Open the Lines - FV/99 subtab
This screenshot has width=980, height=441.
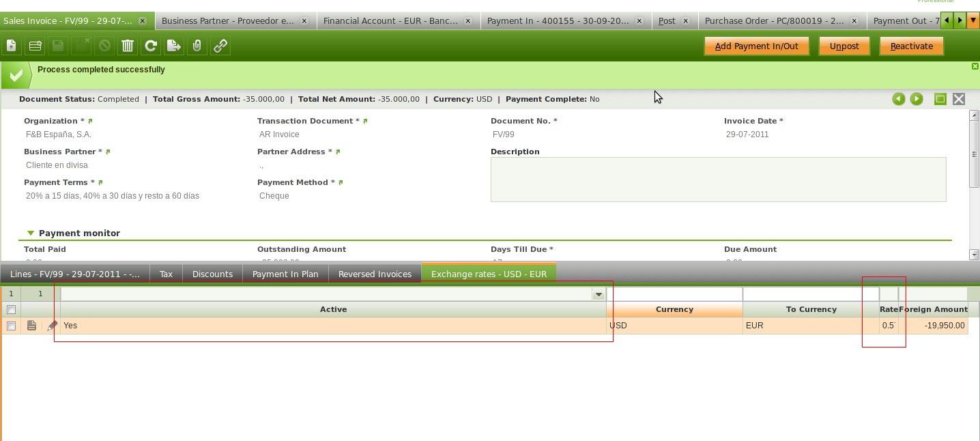click(75, 274)
